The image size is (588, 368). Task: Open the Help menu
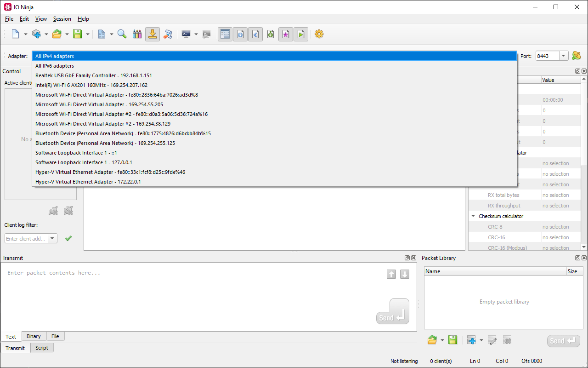83,19
